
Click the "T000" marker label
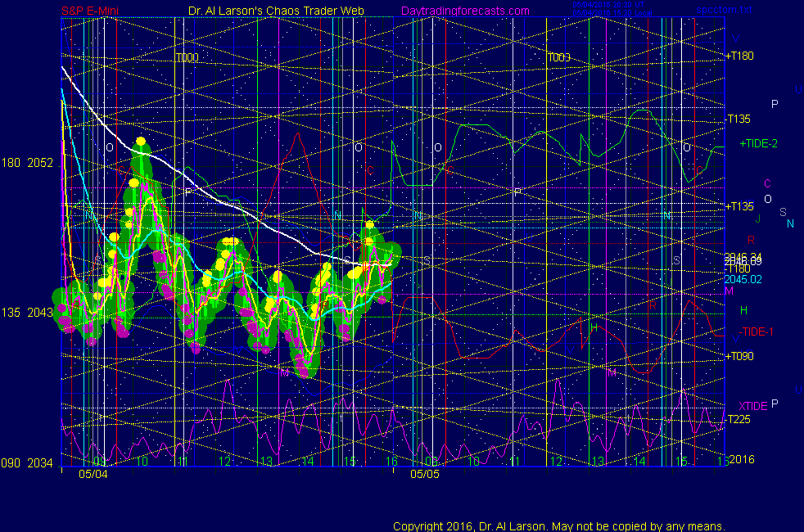point(187,57)
